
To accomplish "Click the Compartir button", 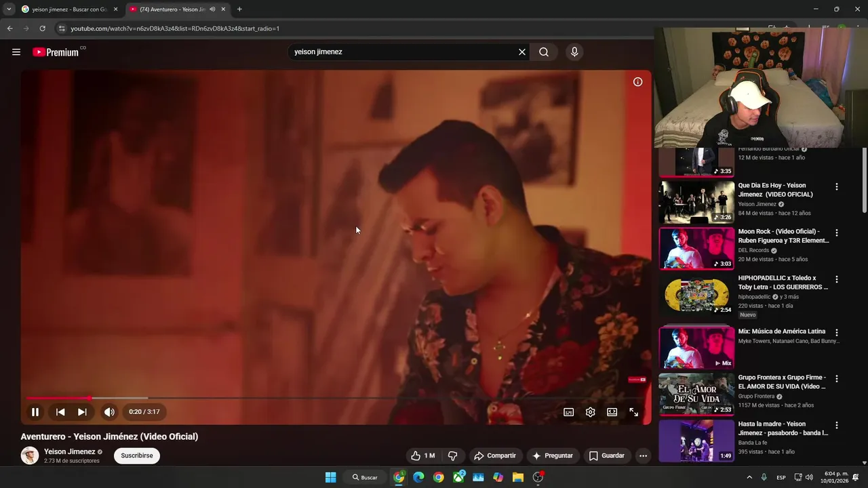I will coord(495,455).
